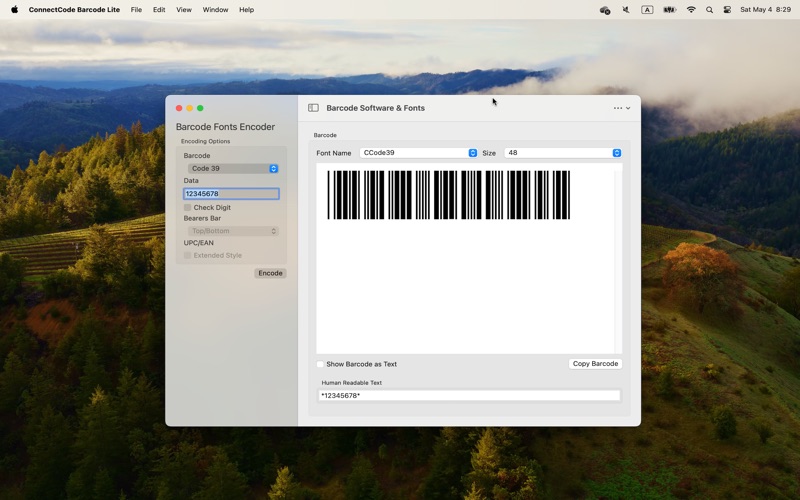Open the Size 48 dropdown

tap(563, 153)
